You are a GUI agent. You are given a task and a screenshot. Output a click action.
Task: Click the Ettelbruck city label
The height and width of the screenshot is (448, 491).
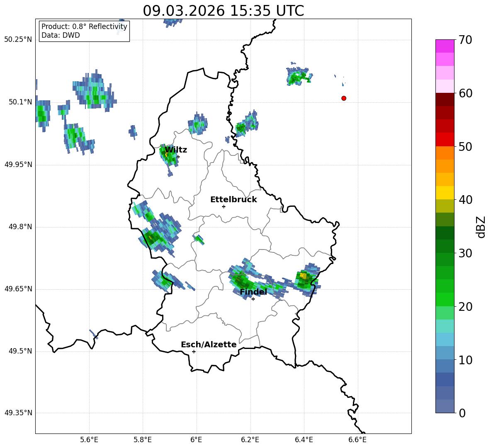pos(233,200)
